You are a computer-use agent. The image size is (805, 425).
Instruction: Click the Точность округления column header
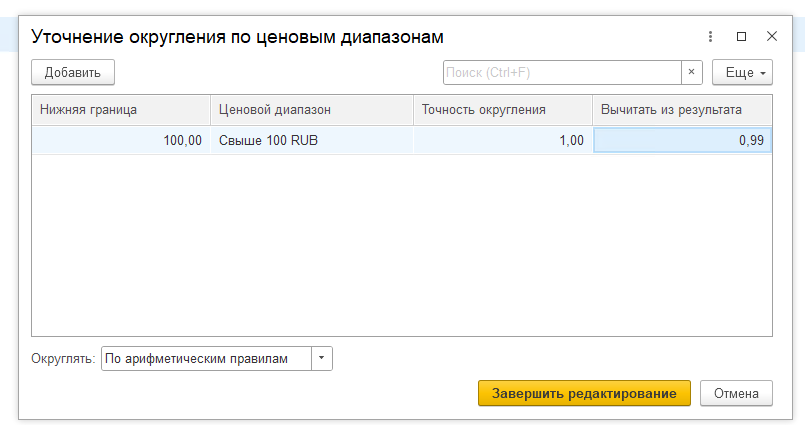click(x=503, y=110)
